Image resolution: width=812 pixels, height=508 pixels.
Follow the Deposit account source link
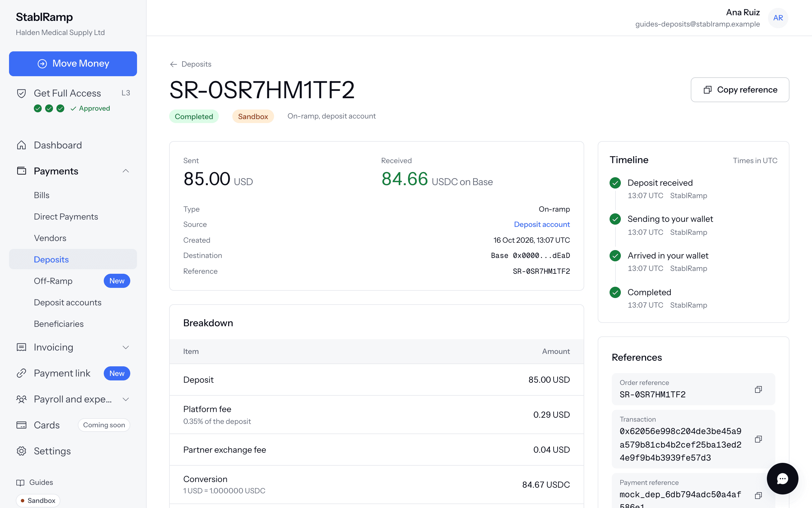pyautogui.click(x=542, y=224)
